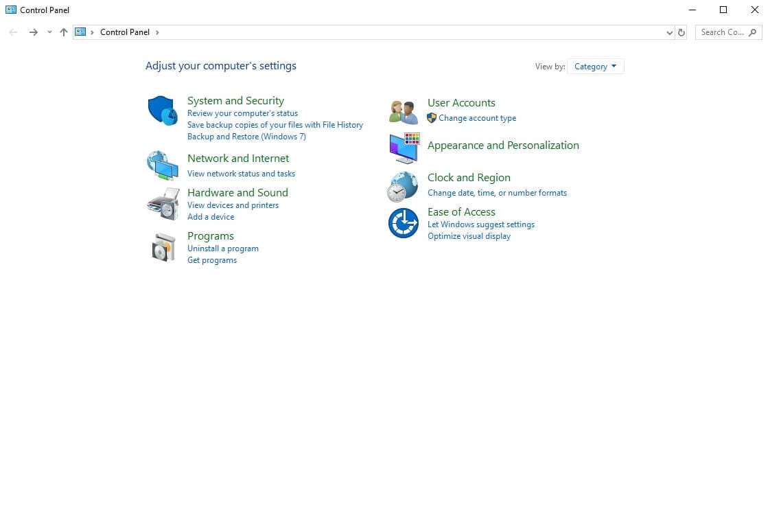
Task: Go up one level with up arrow
Action: tap(63, 32)
